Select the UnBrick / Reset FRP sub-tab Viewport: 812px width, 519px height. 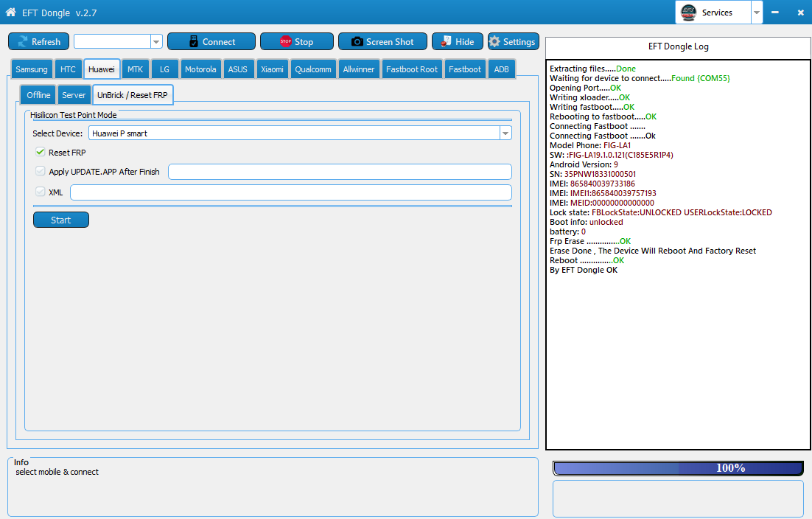pyautogui.click(x=133, y=95)
